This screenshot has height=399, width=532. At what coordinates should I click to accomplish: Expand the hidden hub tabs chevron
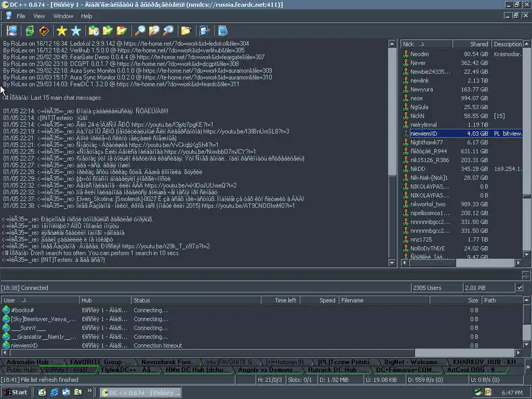528,367
